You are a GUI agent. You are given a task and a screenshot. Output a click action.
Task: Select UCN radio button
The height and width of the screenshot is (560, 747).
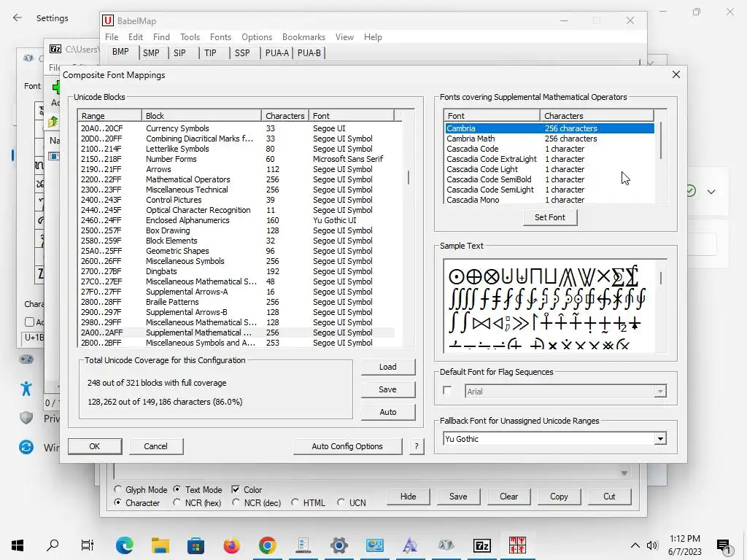coord(341,502)
